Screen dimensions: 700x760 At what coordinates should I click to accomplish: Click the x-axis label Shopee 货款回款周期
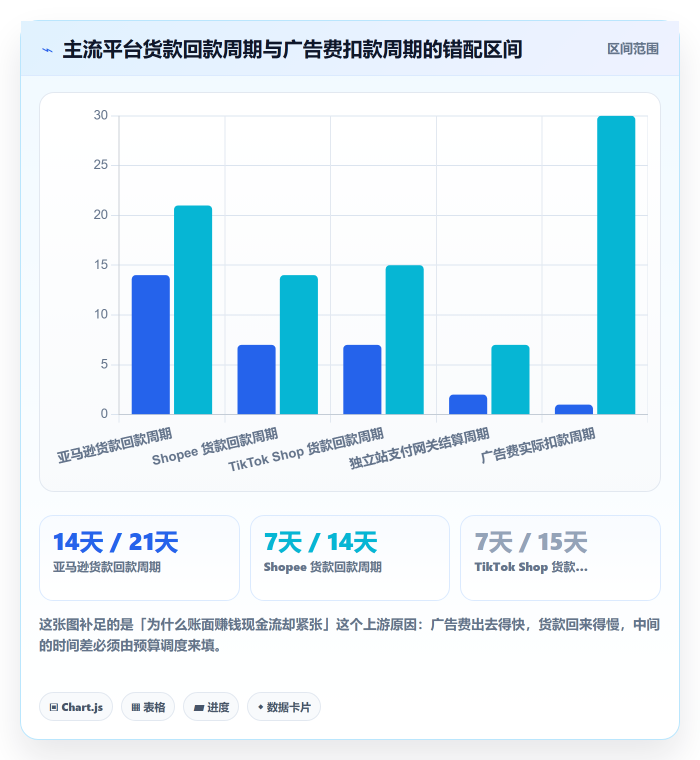[x=215, y=446]
